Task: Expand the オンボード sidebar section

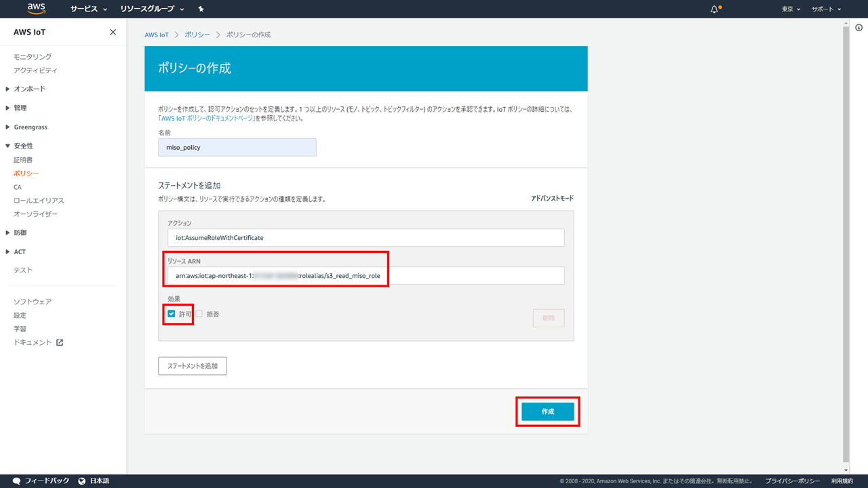Action: [x=8, y=89]
